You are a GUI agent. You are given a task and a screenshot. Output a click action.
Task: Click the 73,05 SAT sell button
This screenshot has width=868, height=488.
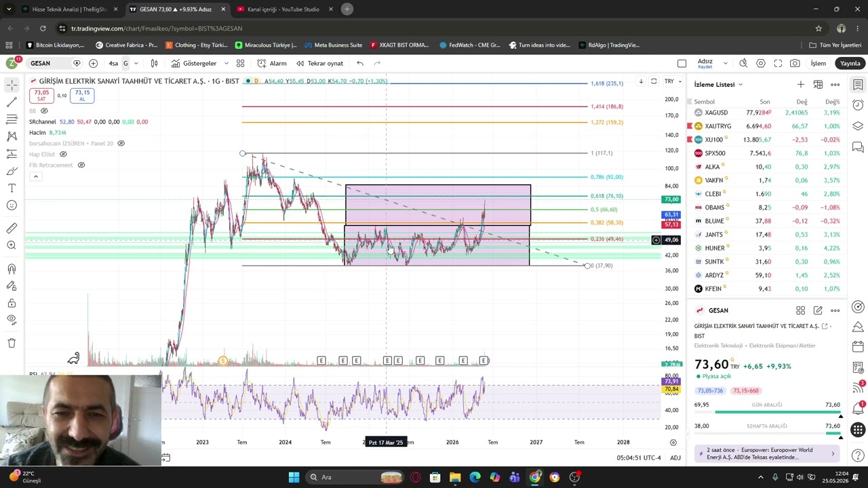click(x=41, y=96)
